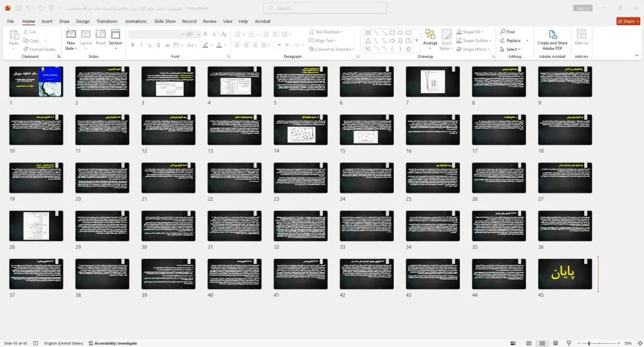Toggle Align Right paragraph button
644x347 pixels.
pyautogui.click(x=255, y=45)
